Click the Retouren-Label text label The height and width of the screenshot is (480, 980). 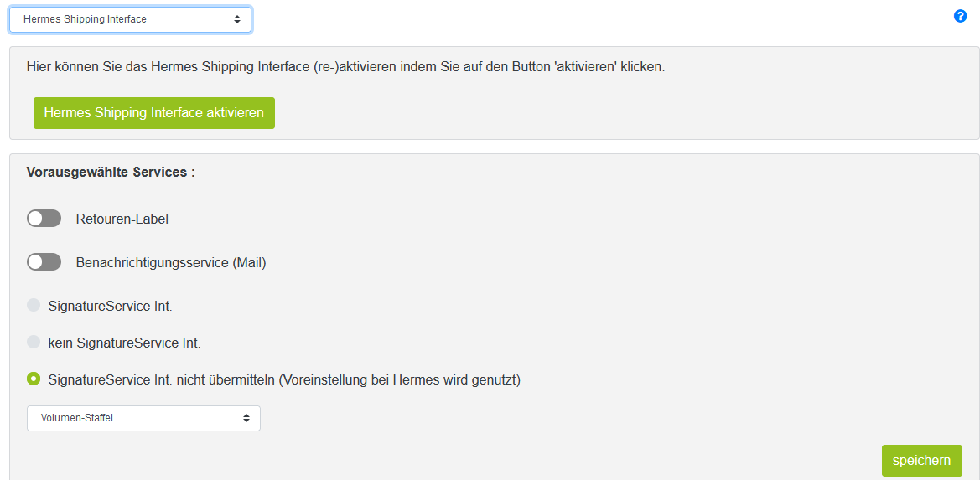[122, 219]
